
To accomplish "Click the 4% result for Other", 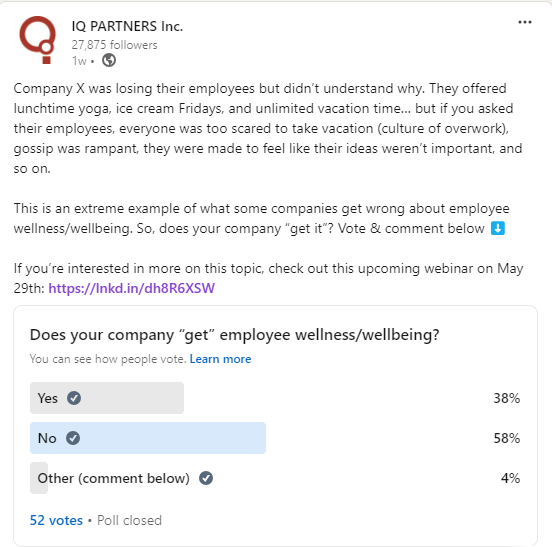I will [x=510, y=478].
